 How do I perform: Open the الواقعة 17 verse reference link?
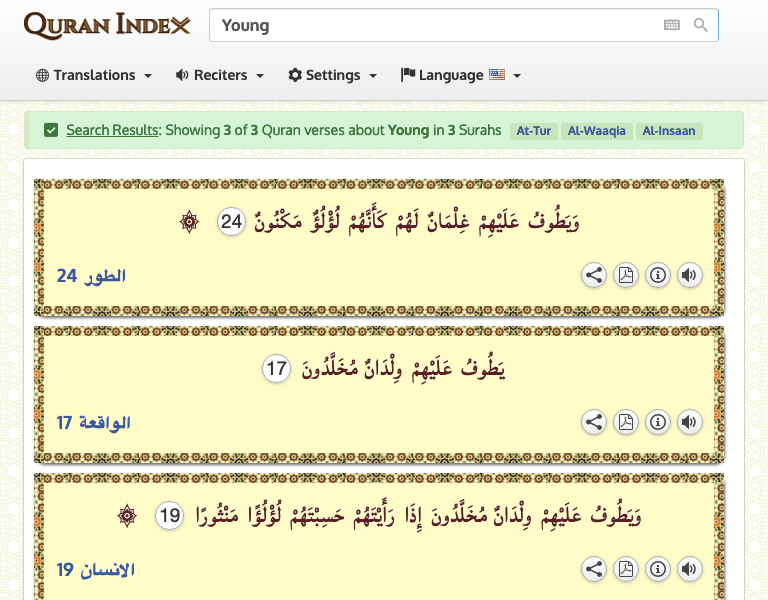(94, 423)
